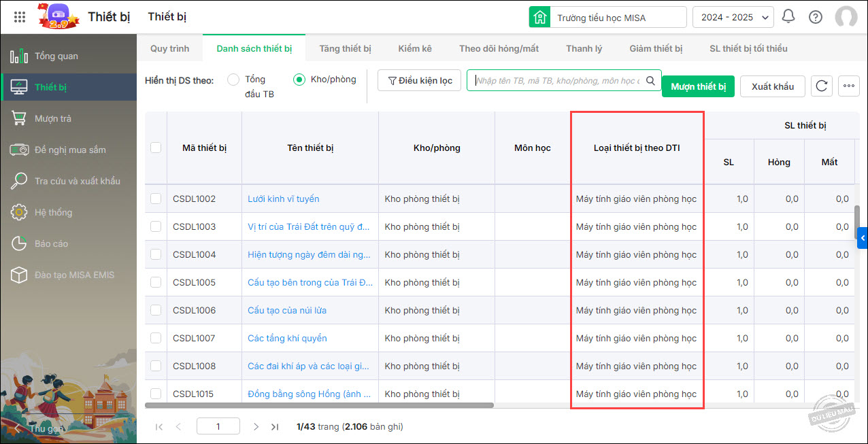Click the user avatar icon
The width and height of the screenshot is (868, 444).
[846, 17]
